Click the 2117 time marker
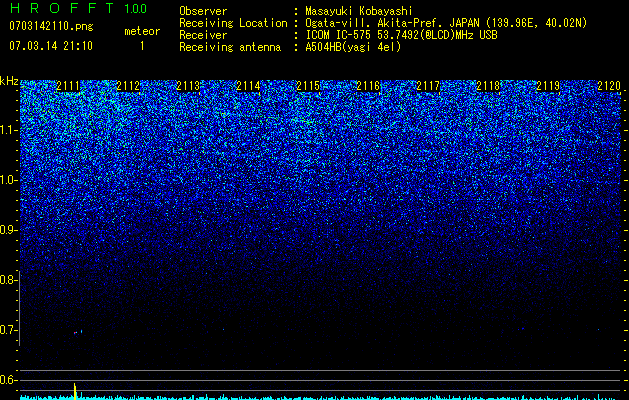This screenshot has width=629, height=400. point(428,86)
